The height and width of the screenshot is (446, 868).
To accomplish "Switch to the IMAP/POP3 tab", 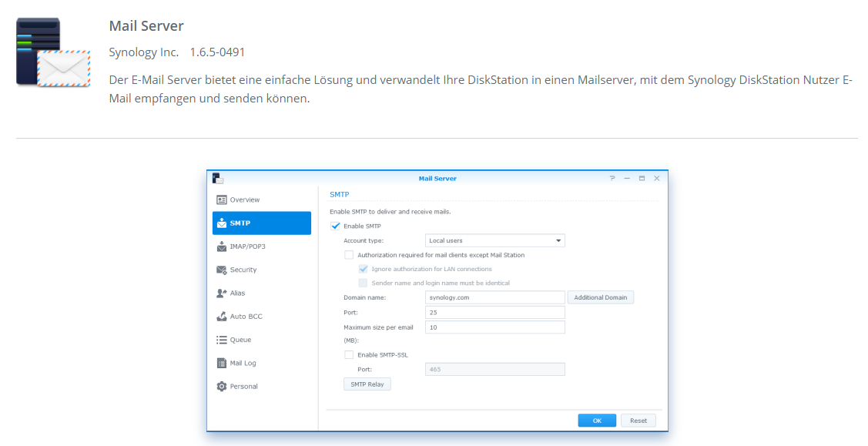I will pos(262,246).
